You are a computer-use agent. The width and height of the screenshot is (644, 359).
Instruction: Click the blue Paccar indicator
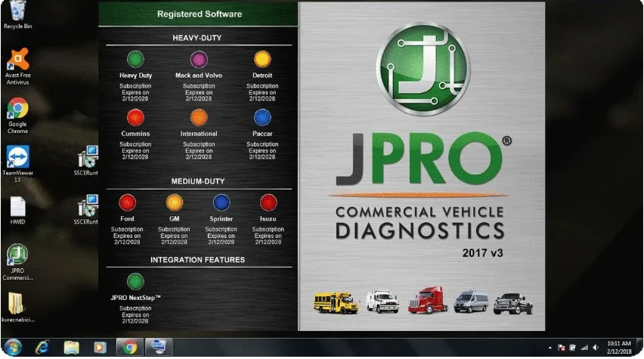(x=262, y=118)
